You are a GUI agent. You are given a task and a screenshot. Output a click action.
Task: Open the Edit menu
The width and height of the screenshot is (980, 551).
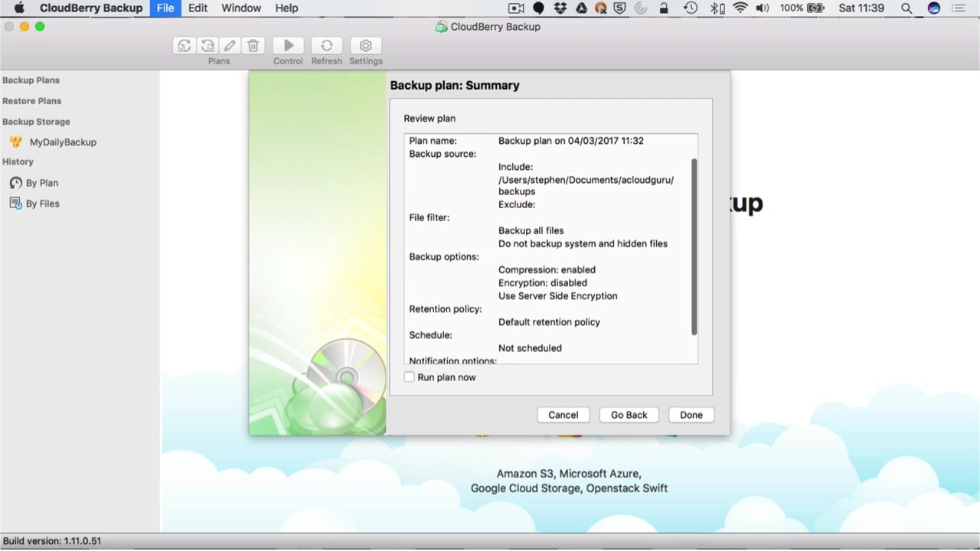point(198,8)
